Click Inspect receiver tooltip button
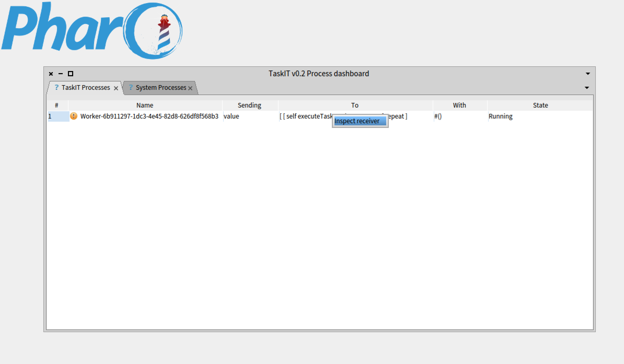 coord(358,120)
